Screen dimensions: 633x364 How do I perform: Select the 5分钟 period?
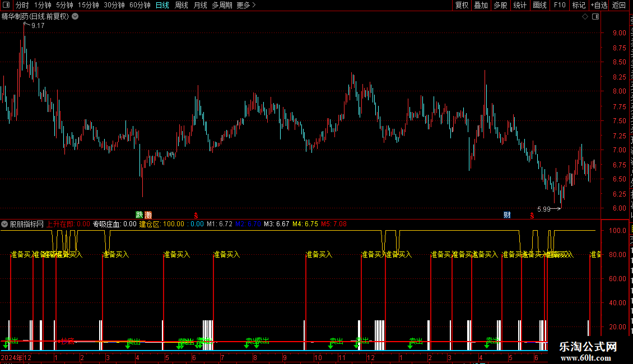tap(64, 5)
